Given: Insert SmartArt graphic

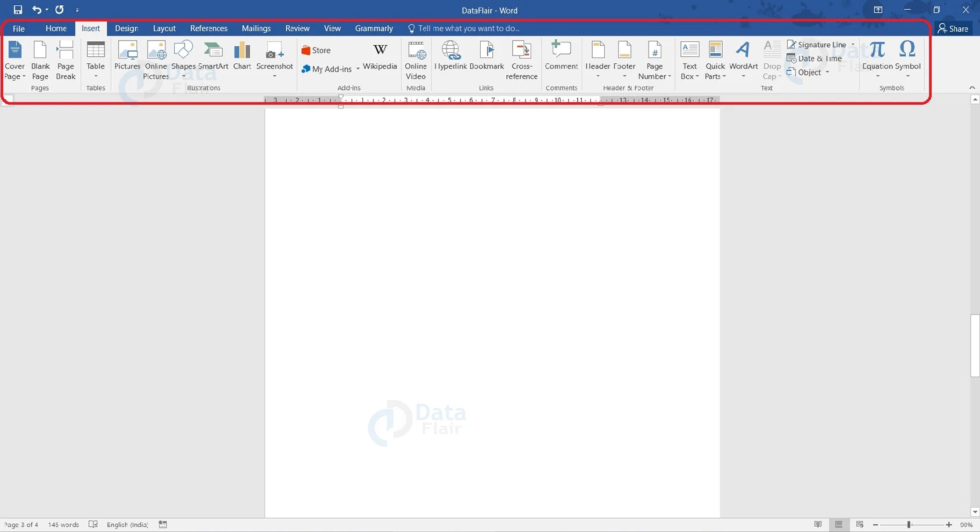Looking at the screenshot, I should [214, 58].
